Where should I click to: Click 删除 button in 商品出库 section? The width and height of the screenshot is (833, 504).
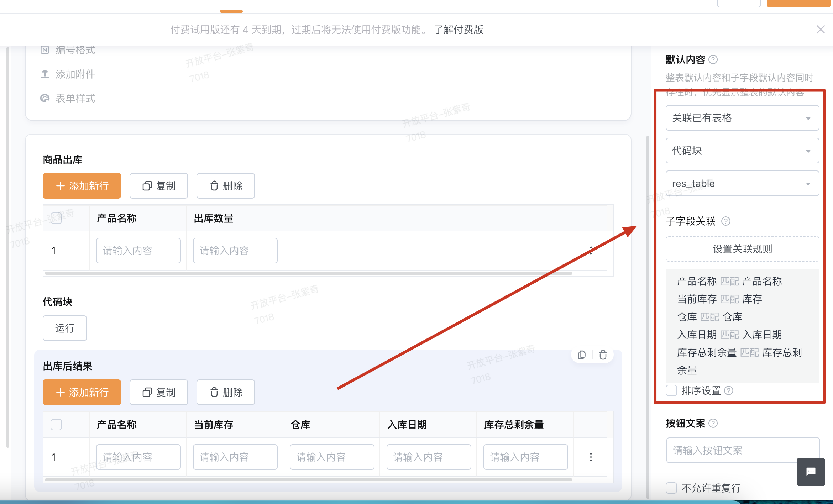[226, 186]
